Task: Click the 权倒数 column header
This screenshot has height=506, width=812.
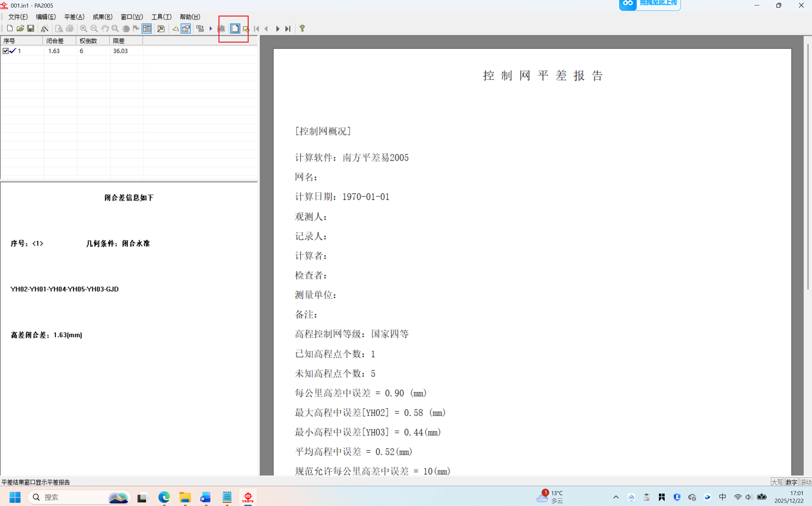Action: pyautogui.click(x=93, y=41)
